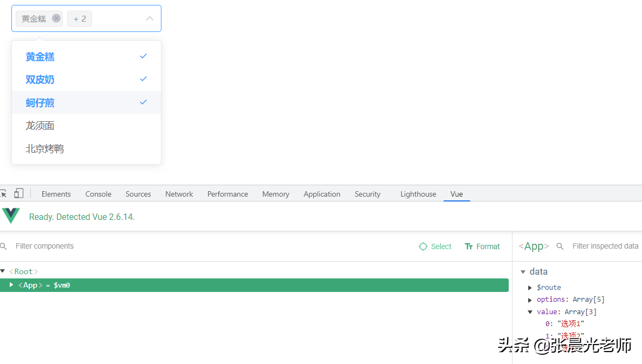Toggle the device toolbar icon
Image resolution: width=642 pixels, height=364 pixels.
19,193
